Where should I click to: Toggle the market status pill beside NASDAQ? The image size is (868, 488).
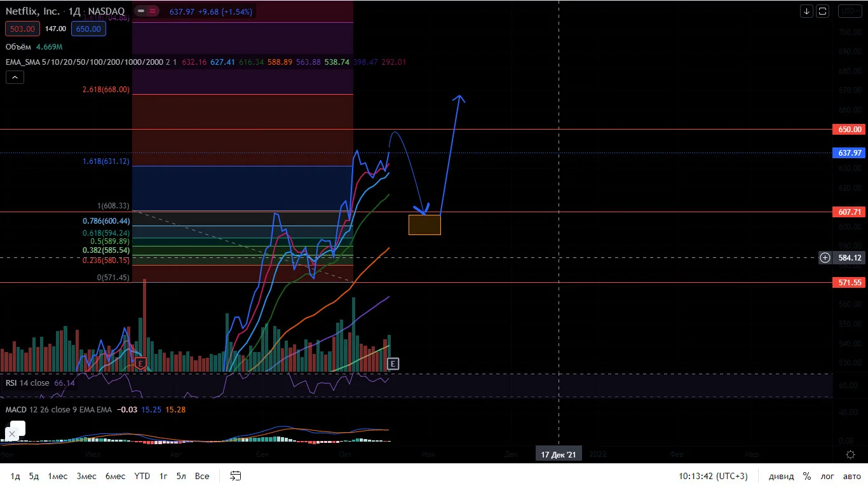[x=147, y=11]
